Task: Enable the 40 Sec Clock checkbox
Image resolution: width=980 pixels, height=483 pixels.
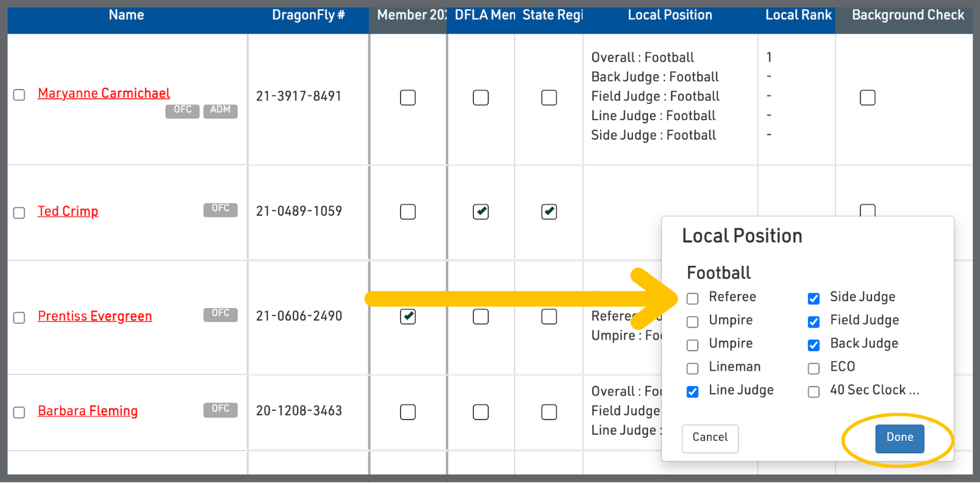Action: [814, 392]
